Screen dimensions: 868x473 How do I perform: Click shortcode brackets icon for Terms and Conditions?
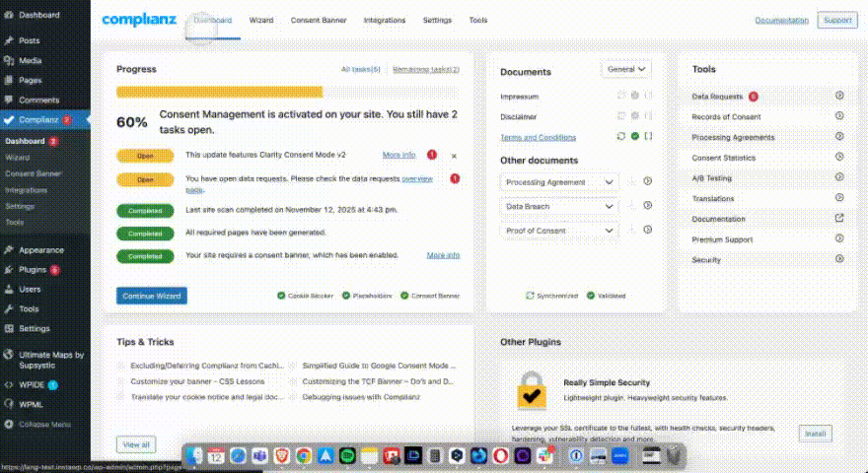click(x=648, y=137)
